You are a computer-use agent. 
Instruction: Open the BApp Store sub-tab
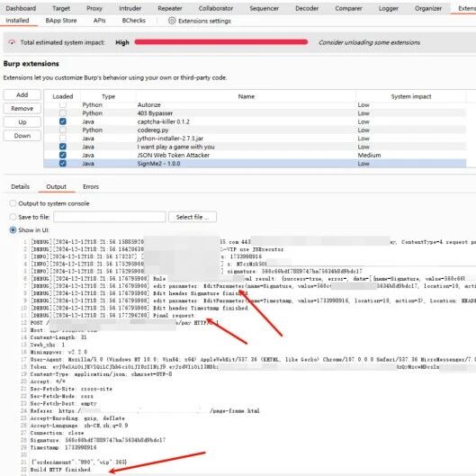61,21
